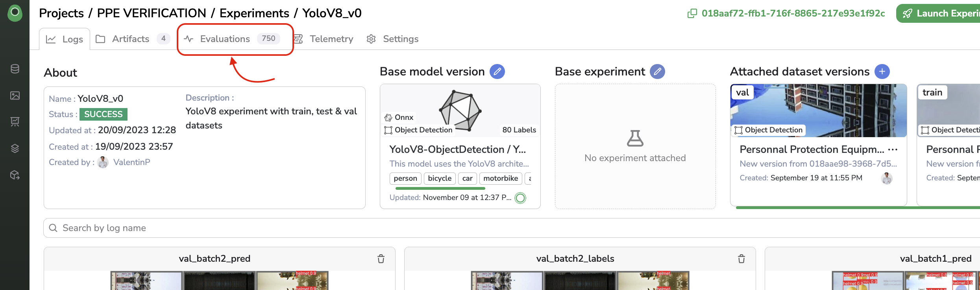
Task: Open the Datalake database icon in sidebar
Action: (15, 69)
